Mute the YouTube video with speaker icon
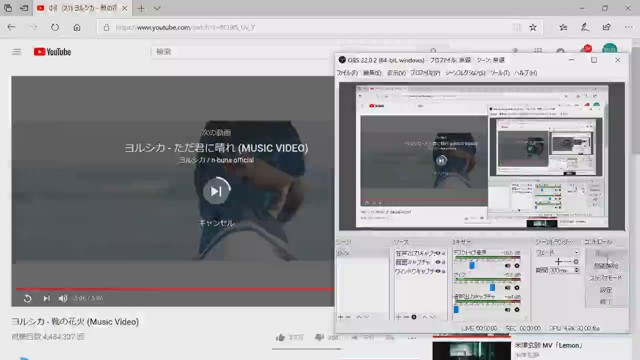 (63, 298)
